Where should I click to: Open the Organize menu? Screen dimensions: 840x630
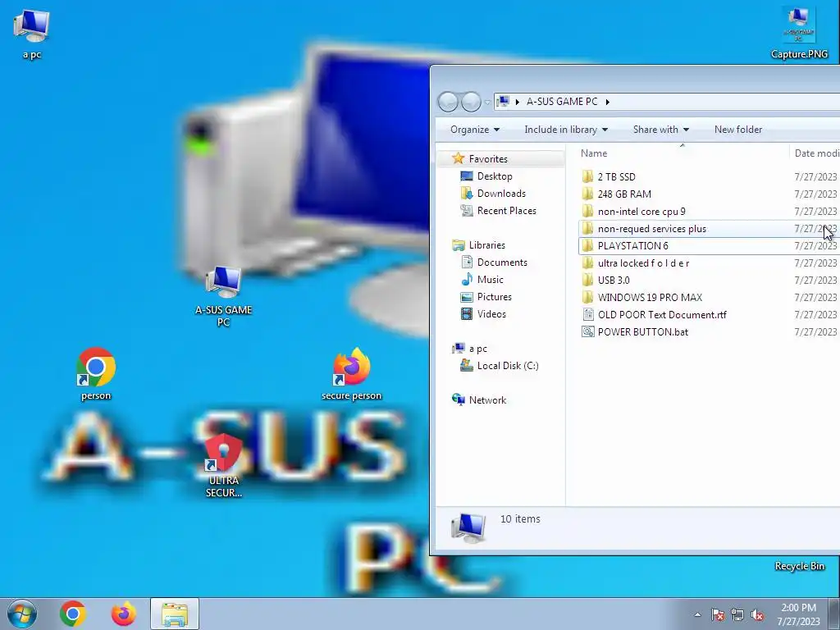click(x=475, y=130)
